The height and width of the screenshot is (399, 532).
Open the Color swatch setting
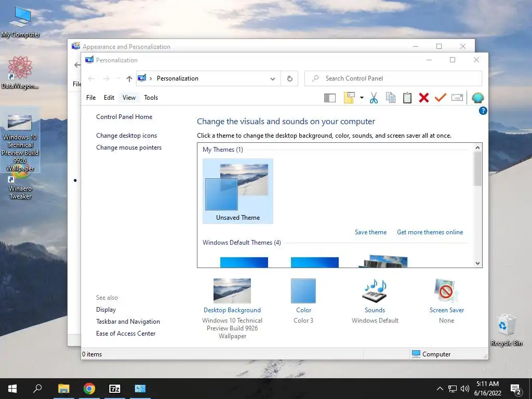303,291
